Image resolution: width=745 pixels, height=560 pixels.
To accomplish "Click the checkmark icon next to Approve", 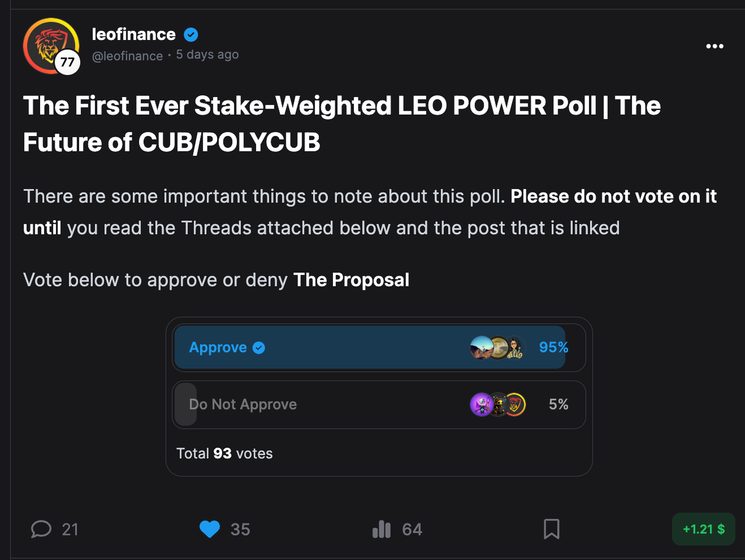I will pos(259,348).
